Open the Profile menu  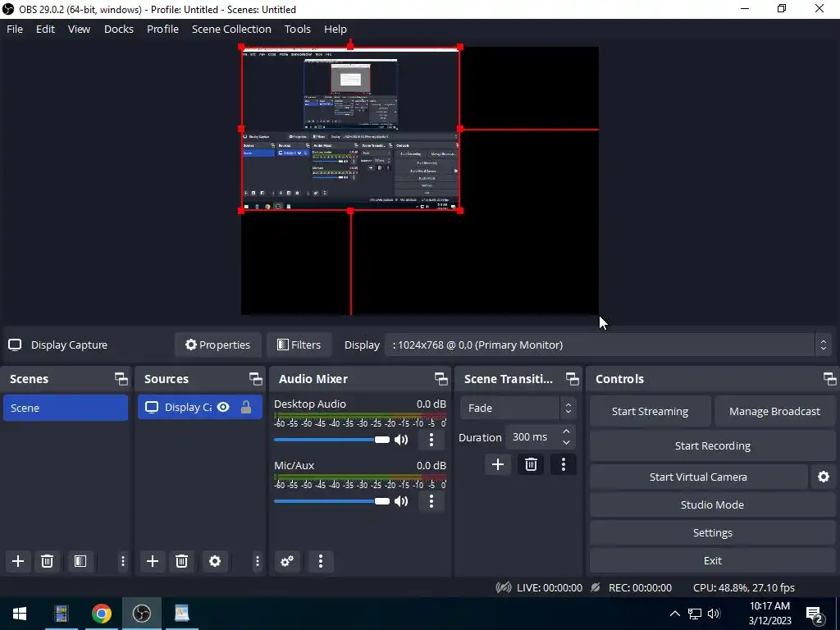163,29
